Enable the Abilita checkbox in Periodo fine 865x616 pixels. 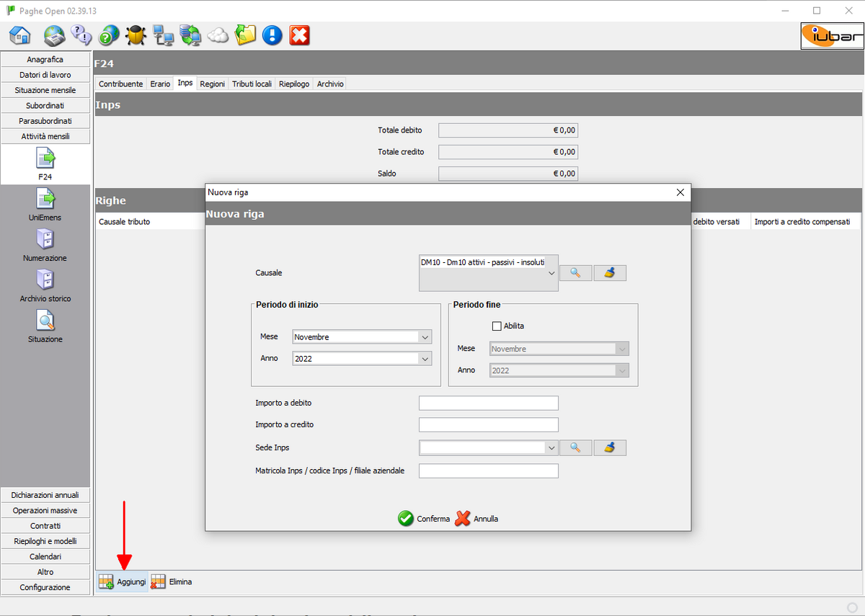(497, 326)
